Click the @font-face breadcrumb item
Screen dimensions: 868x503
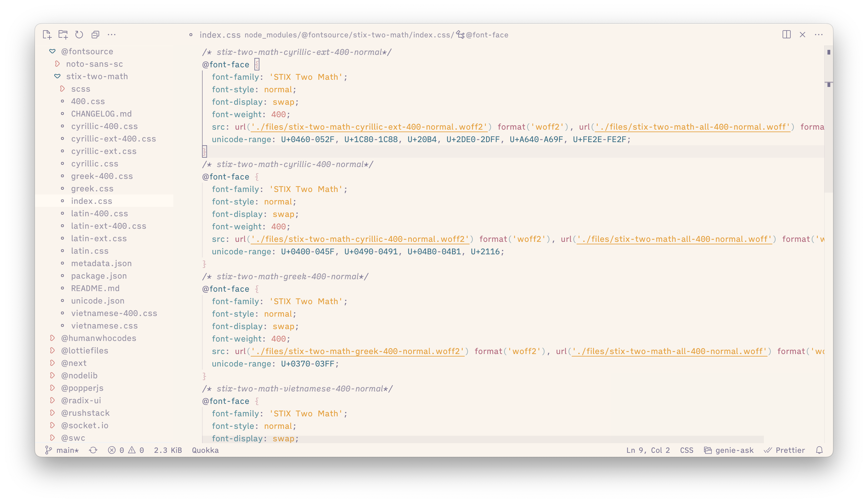487,34
